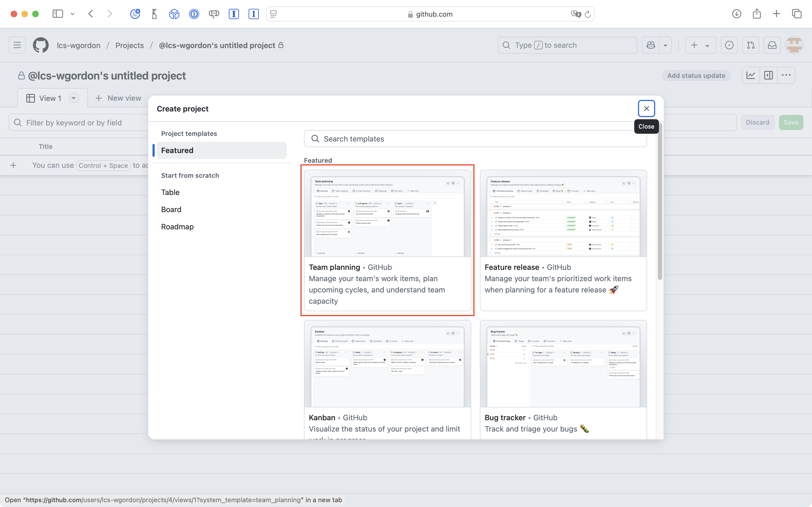Click the Add status update button

[696, 76]
